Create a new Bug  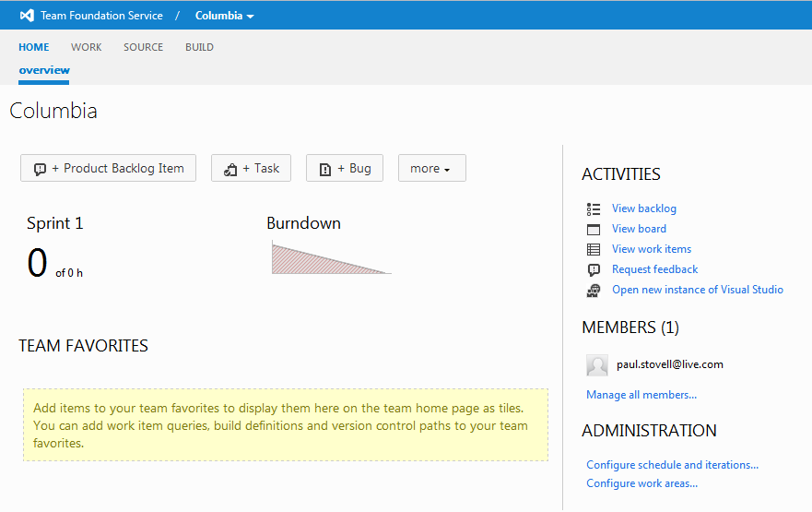[345, 168]
